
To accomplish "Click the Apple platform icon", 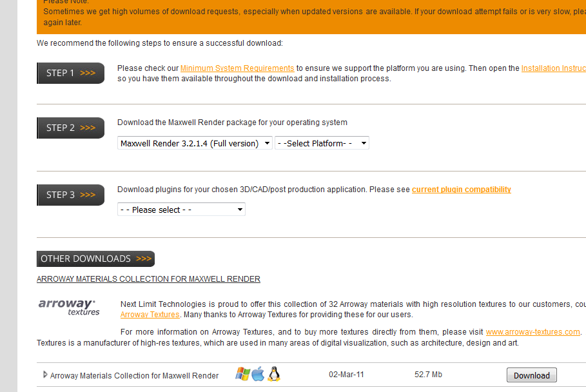I will coord(258,374).
